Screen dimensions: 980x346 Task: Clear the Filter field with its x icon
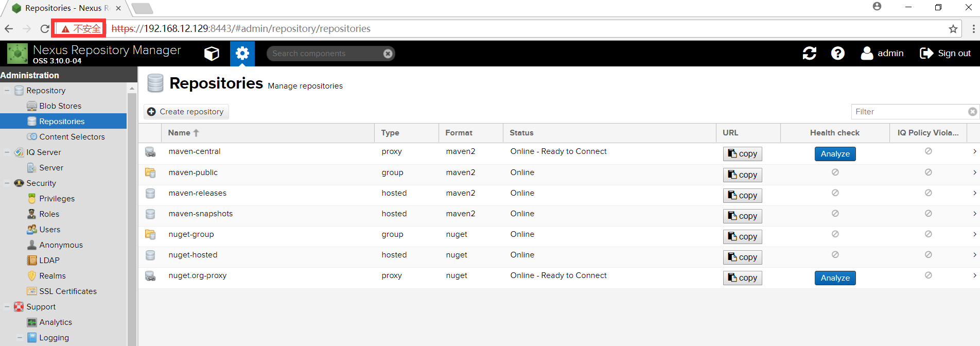click(972, 112)
